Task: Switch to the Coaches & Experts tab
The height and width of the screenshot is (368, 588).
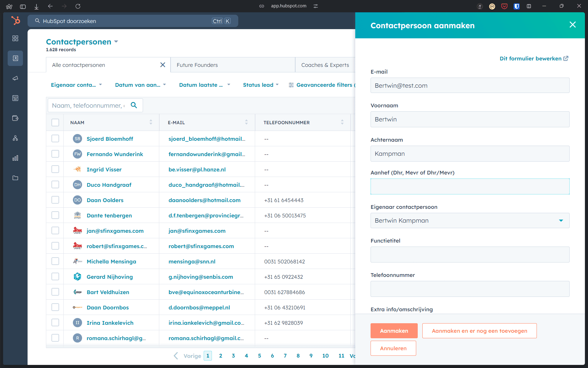Action: [325, 65]
